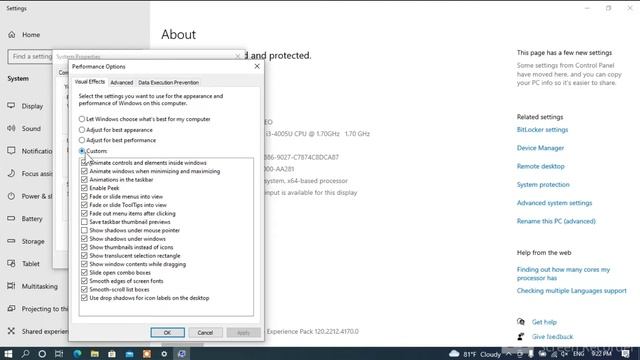The image size is (640, 360).
Task: Open Focus assist moon icon
Action: point(11,173)
